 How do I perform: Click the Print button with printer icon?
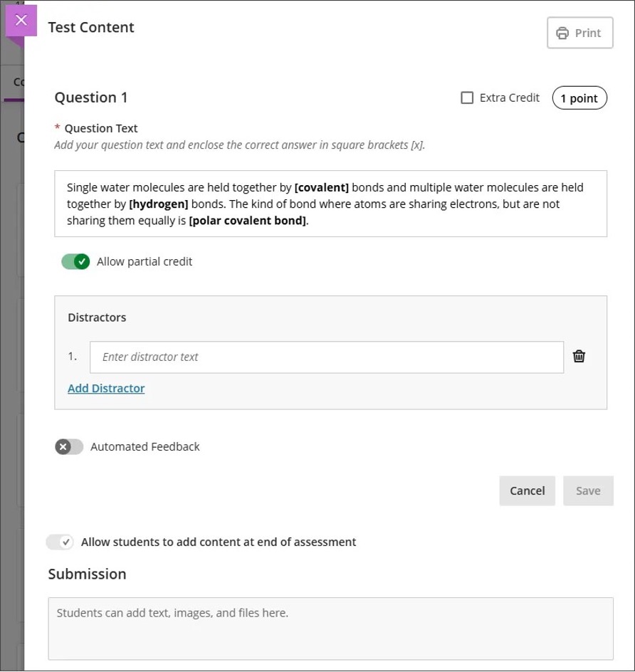(x=579, y=33)
